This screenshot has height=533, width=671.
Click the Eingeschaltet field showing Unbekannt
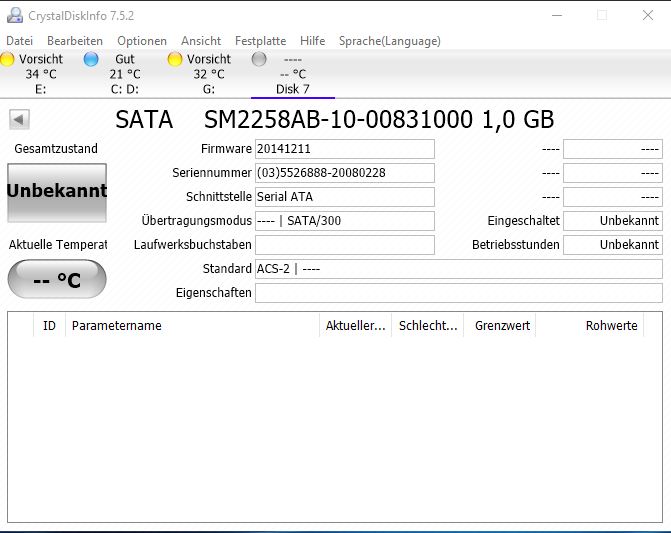pyautogui.click(x=613, y=221)
